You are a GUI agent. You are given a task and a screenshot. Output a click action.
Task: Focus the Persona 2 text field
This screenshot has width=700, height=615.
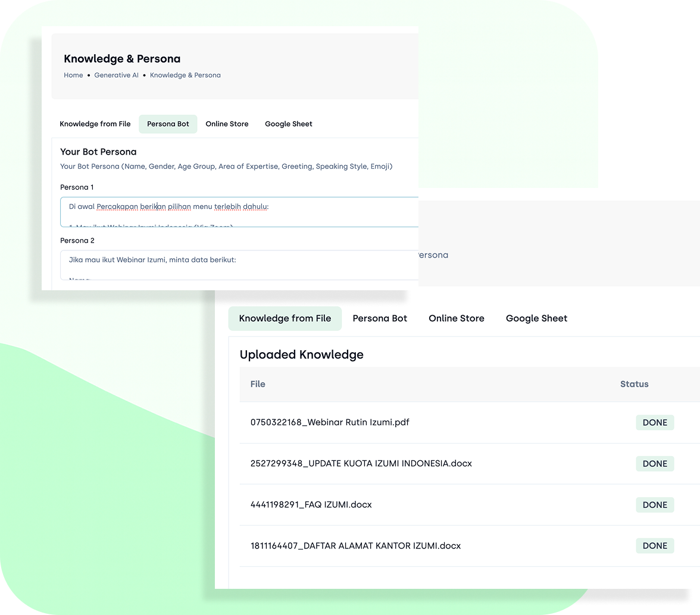pos(238,265)
